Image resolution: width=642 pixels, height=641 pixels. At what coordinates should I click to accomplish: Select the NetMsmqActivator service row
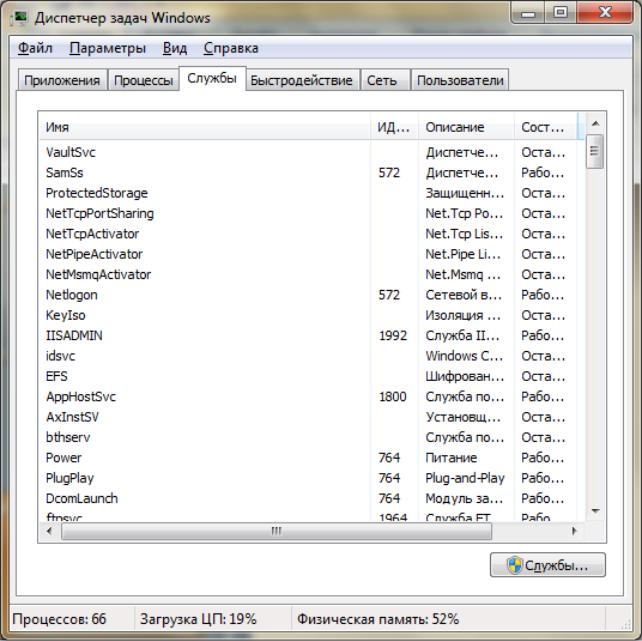[x=308, y=275]
